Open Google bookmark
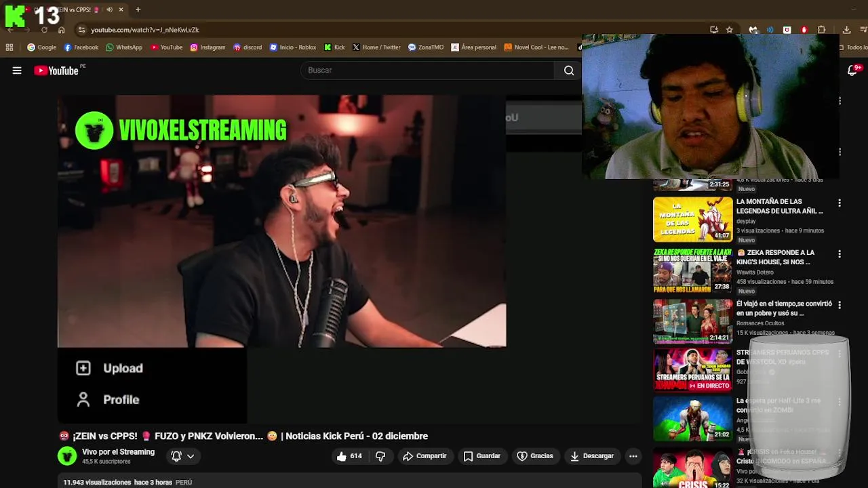The image size is (868, 488). [x=41, y=47]
